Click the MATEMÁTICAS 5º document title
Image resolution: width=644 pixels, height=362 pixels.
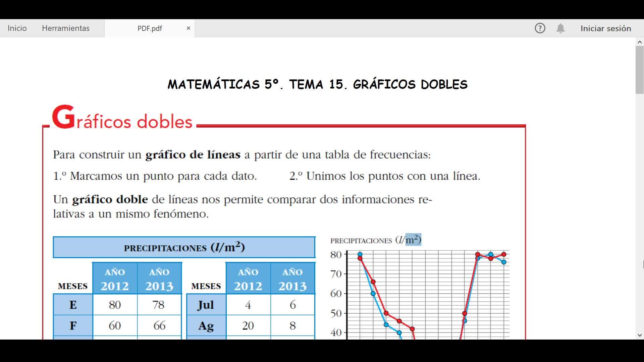(317, 84)
